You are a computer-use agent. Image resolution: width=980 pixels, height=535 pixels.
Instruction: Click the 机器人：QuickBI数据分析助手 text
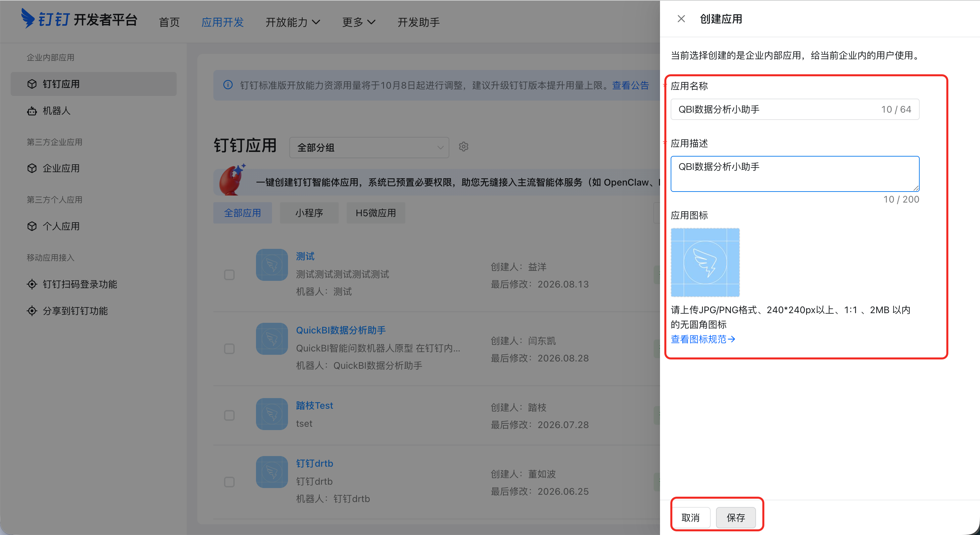coord(359,365)
